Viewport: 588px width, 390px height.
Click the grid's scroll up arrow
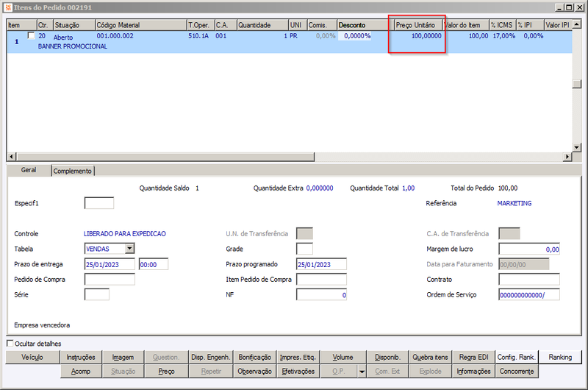(x=577, y=24)
